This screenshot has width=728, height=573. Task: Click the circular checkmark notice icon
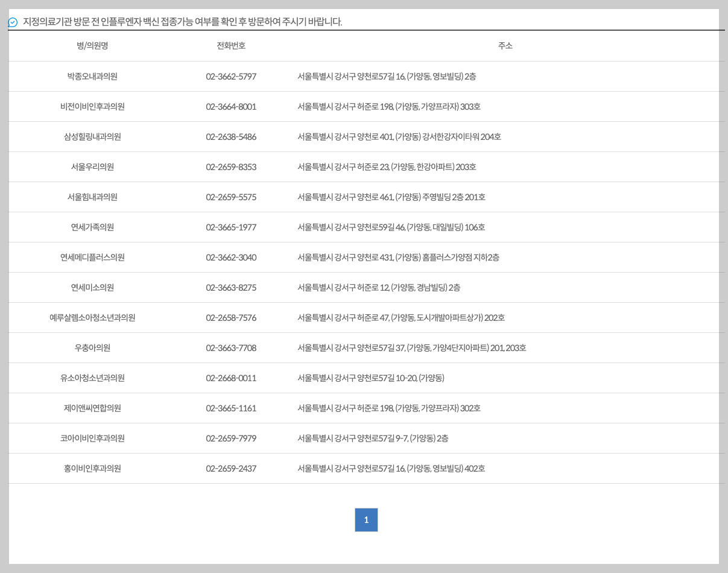[x=13, y=21]
